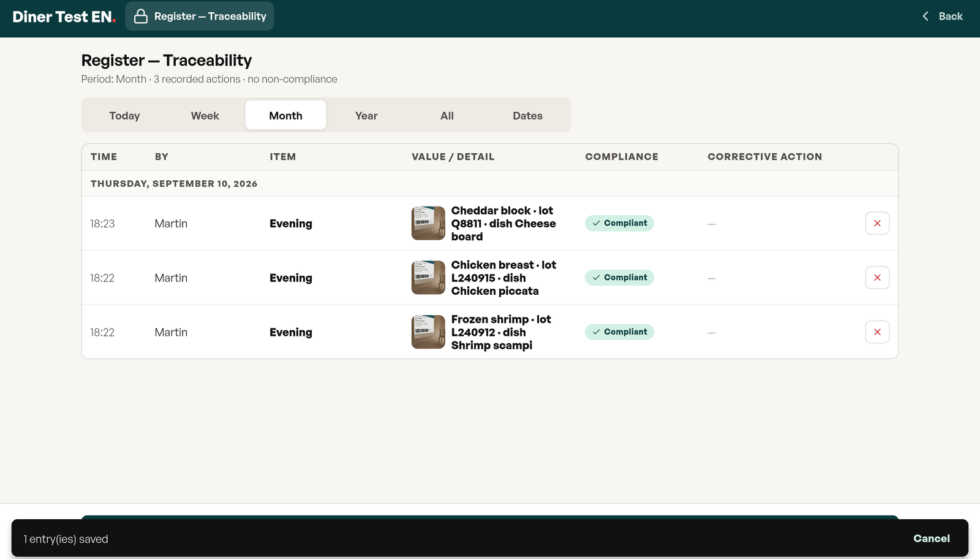Click the CORRECTIVE ACTION column header
The width and height of the screenshot is (980, 559).
click(x=765, y=157)
